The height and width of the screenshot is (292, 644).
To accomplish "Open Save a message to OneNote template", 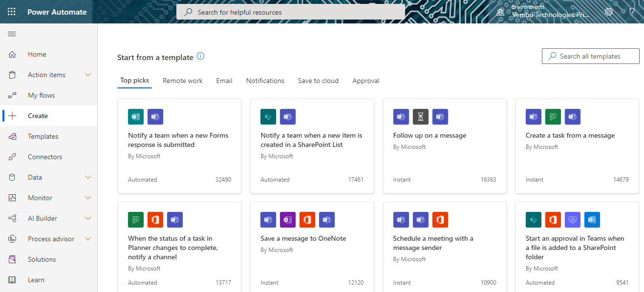I will pos(312,247).
